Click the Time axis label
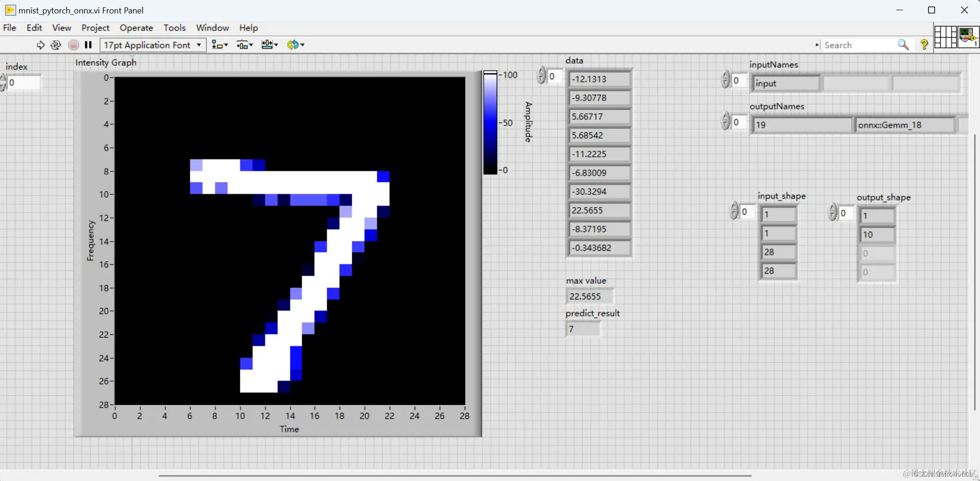The width and height of the screenshot is (980, 481). 289,429
